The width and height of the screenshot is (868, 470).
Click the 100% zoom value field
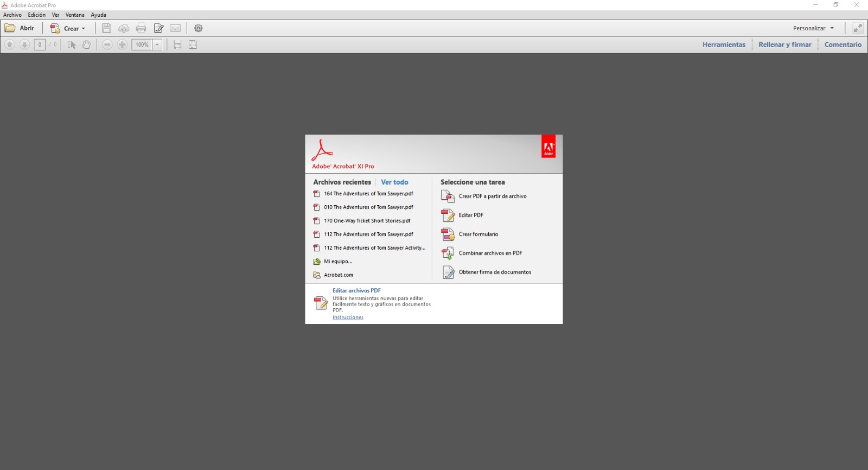pyautogui.click(x=142, y=45)
